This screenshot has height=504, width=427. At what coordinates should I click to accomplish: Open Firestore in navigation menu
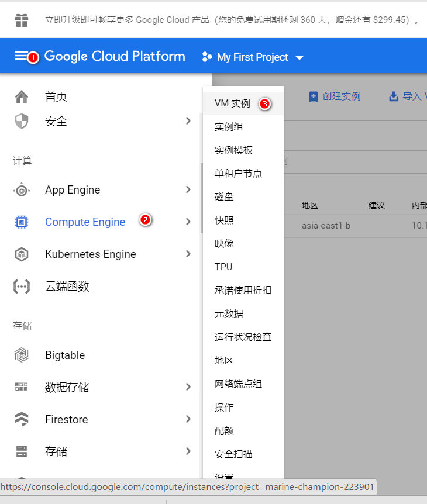tap(67, 419)
